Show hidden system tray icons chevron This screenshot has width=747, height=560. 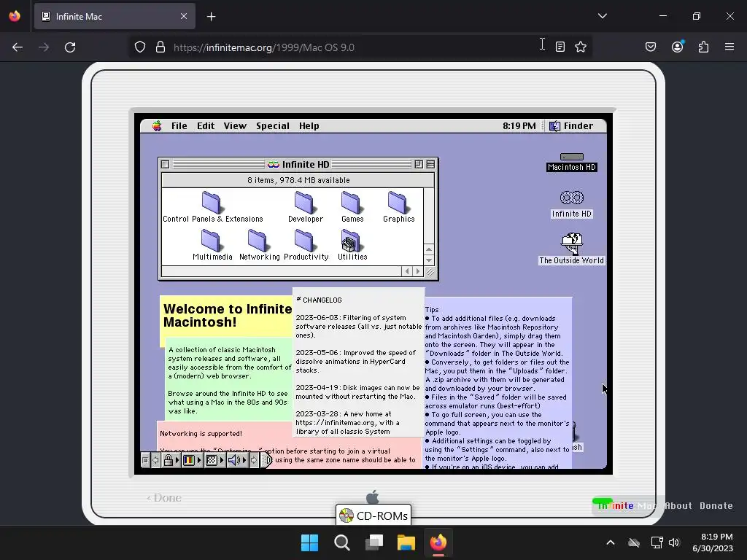point(611,542)
